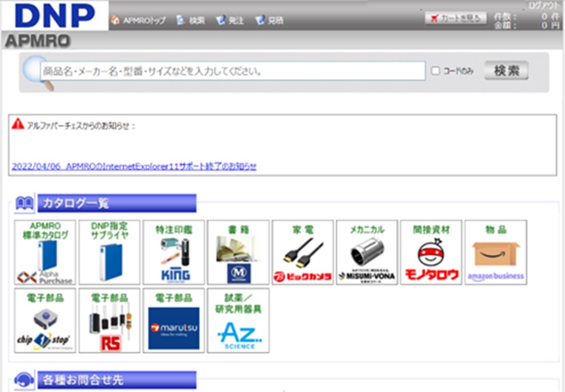Go to APMROトップ in navigation bar
This screenshot has height=392, width=565.
(139, 21)
